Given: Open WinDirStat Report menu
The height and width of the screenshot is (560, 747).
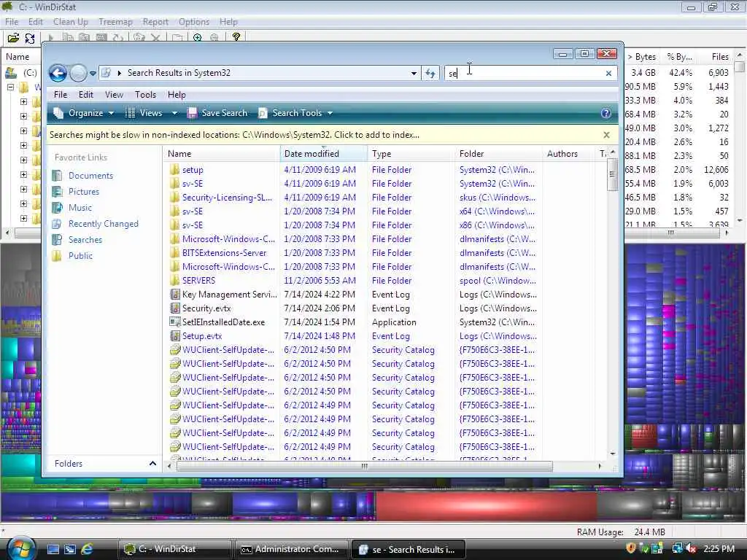Looking at the screenshot, I should point(155,22).
